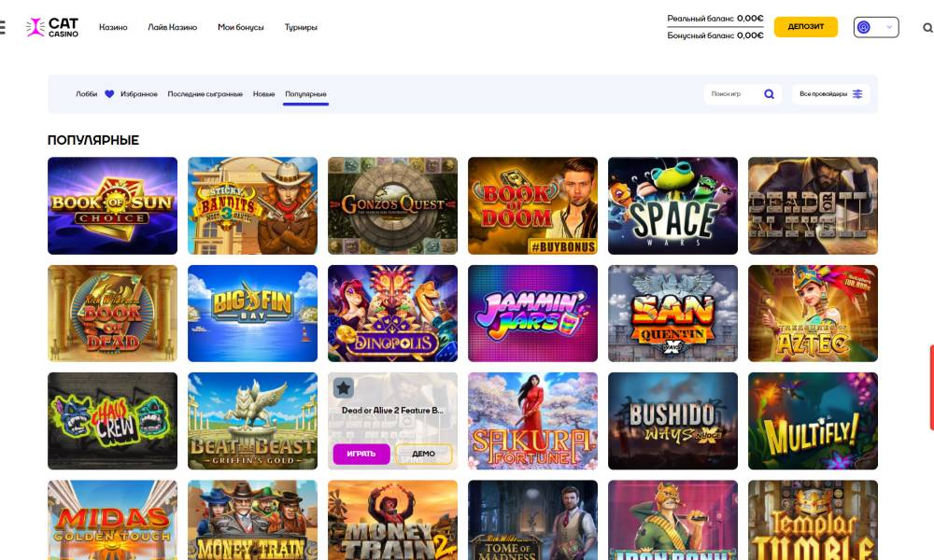Viewport: 934px width, 560px height.
Task: Open the Dinopolis game tile
Action: click(x=392, y=314)
